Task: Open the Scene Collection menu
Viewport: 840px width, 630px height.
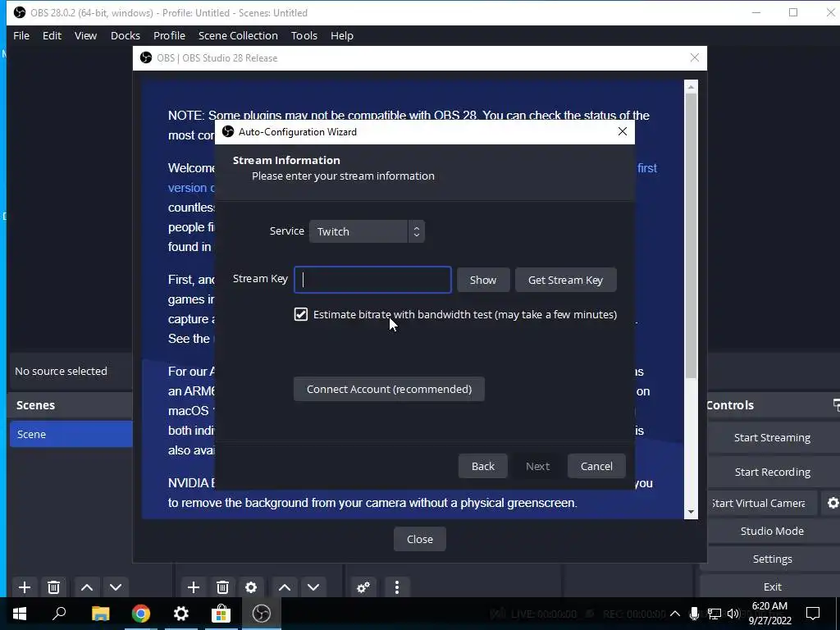Action: (238, 35)
